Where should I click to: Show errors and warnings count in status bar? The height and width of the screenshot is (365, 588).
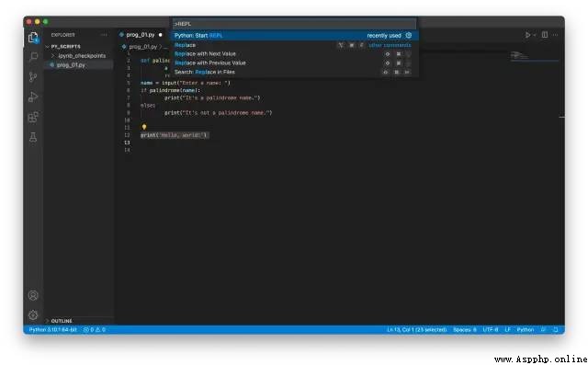coord(95,330)
